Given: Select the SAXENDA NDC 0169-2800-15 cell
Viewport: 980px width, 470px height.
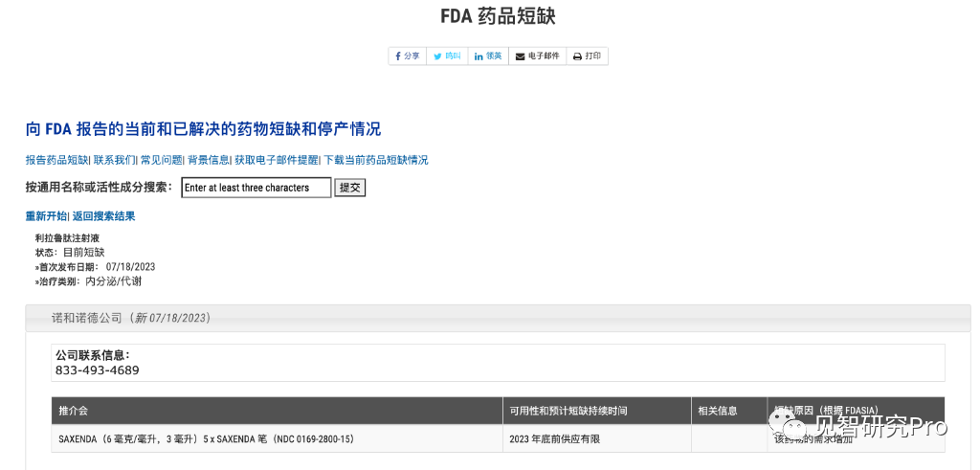Looking at the screenshot, I should click(x=277, y=438).
